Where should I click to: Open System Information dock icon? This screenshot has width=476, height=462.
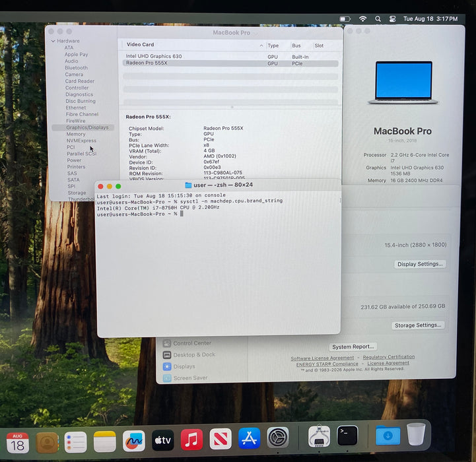pos(319,436)
